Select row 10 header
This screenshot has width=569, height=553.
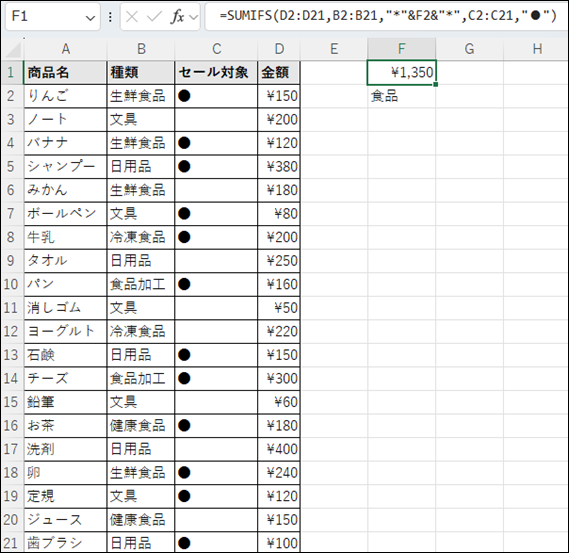11,284
